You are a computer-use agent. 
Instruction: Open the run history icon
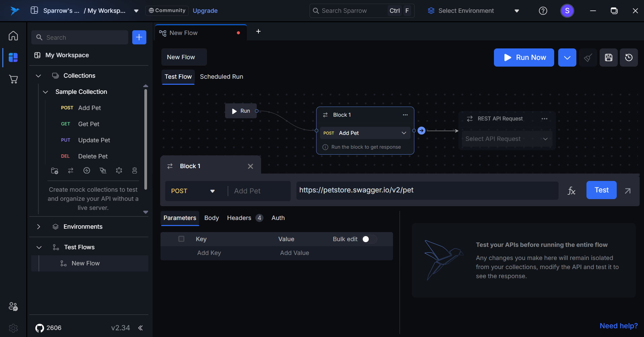(629, 58)
